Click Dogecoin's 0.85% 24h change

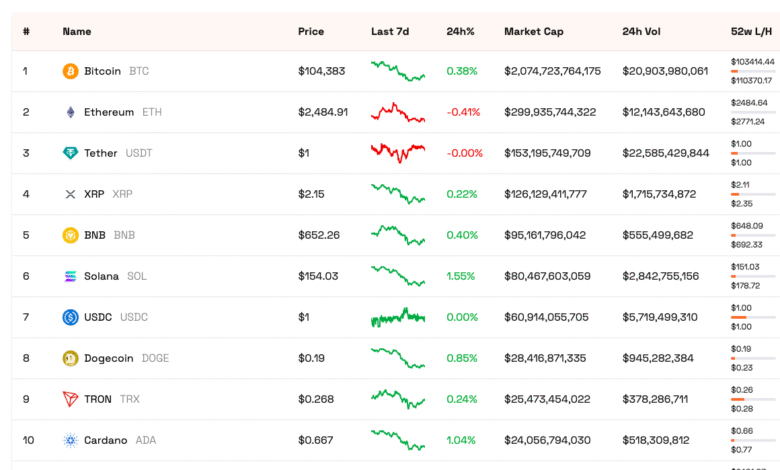(462, 358)
